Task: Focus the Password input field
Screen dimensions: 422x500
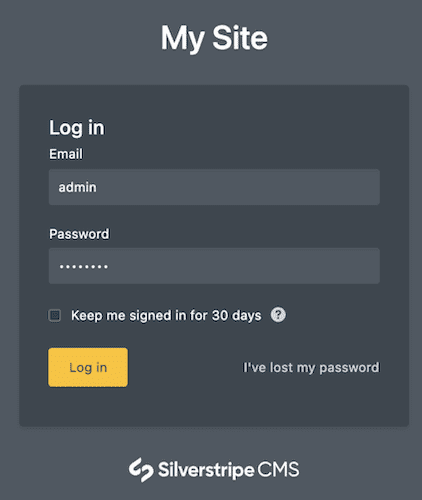Action: 214,266
